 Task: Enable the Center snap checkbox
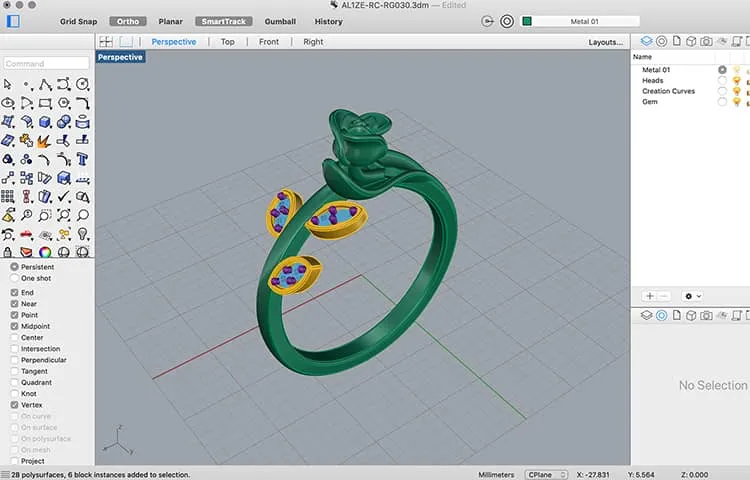[14, 338]
